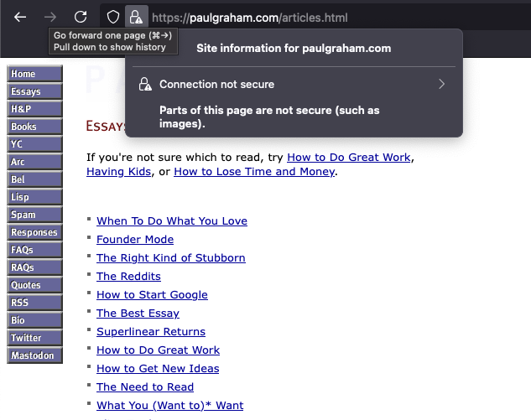The width and height of the screenshot is (531, 420).
Task: Open the Lisp sidebar button
Action: pos(34,197)
